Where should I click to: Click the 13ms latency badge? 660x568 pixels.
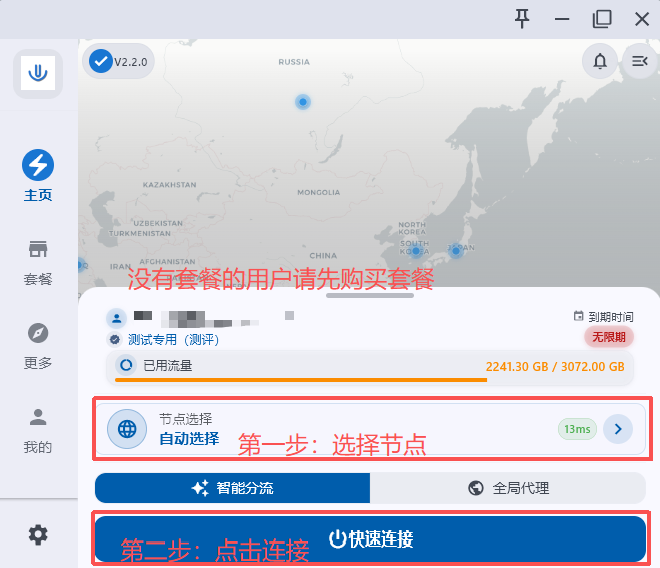(577, 429)
